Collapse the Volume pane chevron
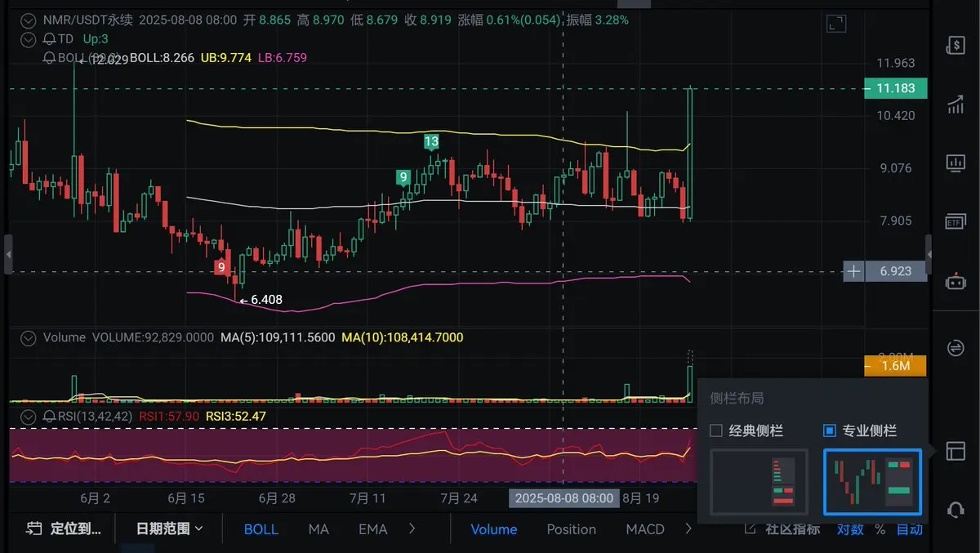 (29, 337)
